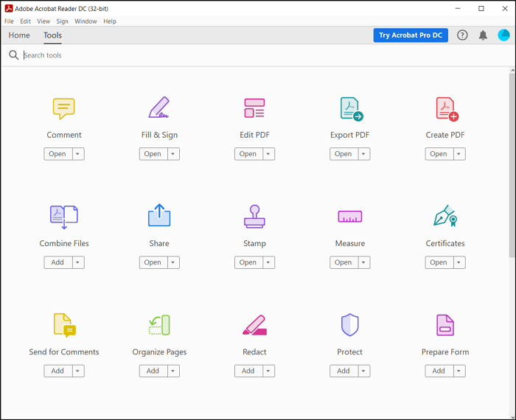Expand the Certificates dropdown arrow
Screen dimensions: 516x420
[x=459, y=262]
